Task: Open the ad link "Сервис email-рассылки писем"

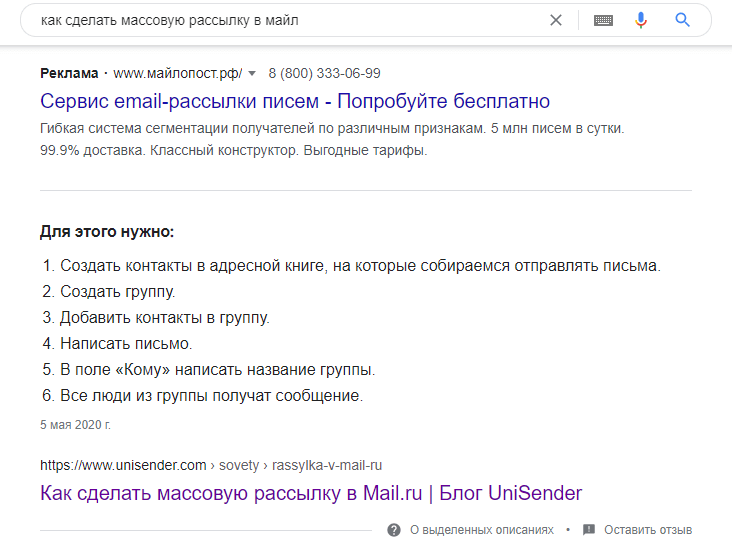Action: (x=295, y=101)
